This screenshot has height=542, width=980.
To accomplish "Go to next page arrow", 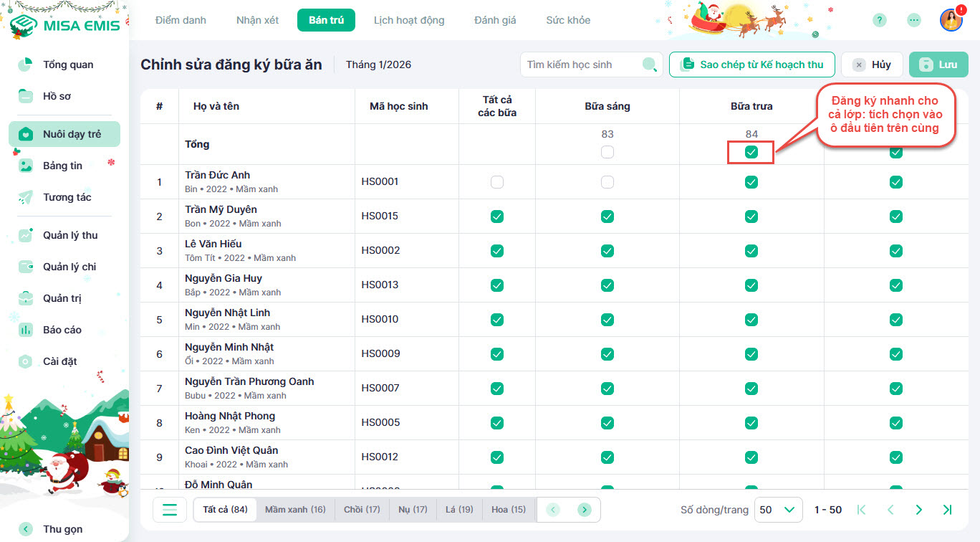I will [x=919, y=510].
